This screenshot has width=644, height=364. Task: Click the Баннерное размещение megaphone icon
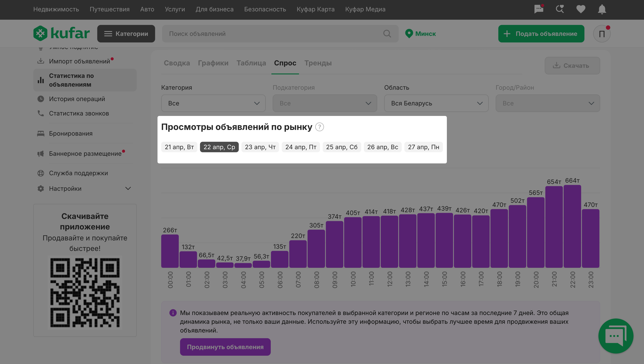[41, 154]
